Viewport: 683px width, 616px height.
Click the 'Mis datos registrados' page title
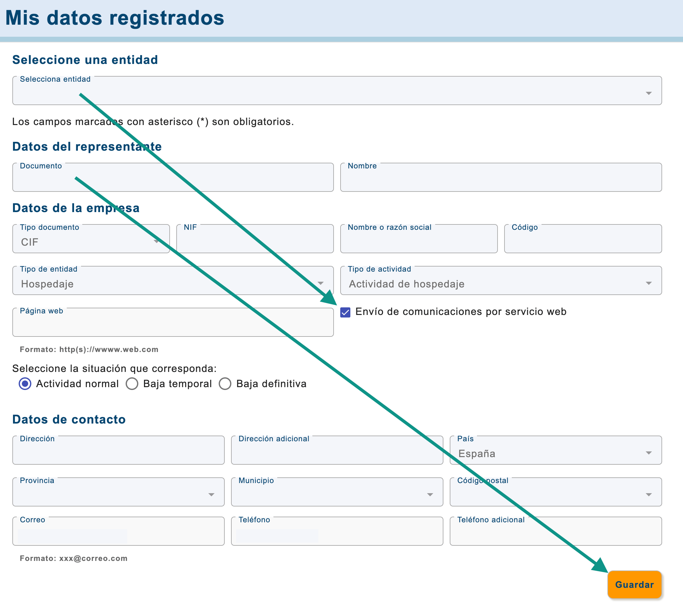[x=115, y=18]
